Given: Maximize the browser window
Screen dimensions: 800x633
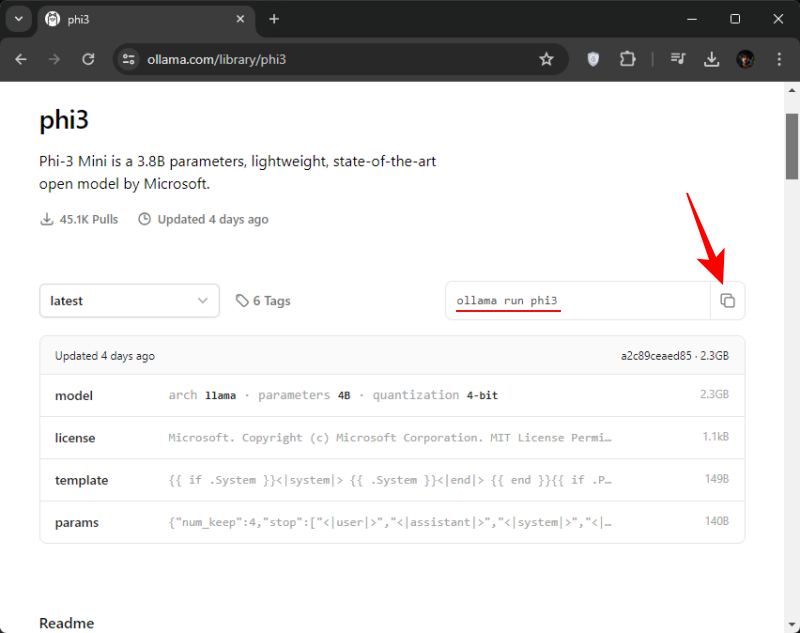Looking at the screenshot, I should [735, 19].
